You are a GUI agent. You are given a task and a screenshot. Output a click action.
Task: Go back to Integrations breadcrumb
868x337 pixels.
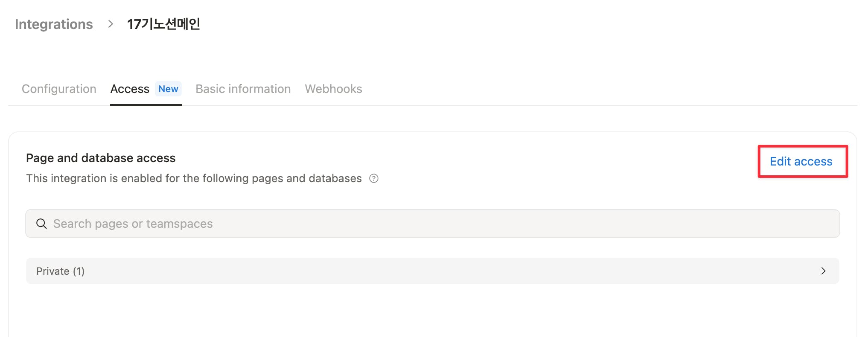pos(54,24)
